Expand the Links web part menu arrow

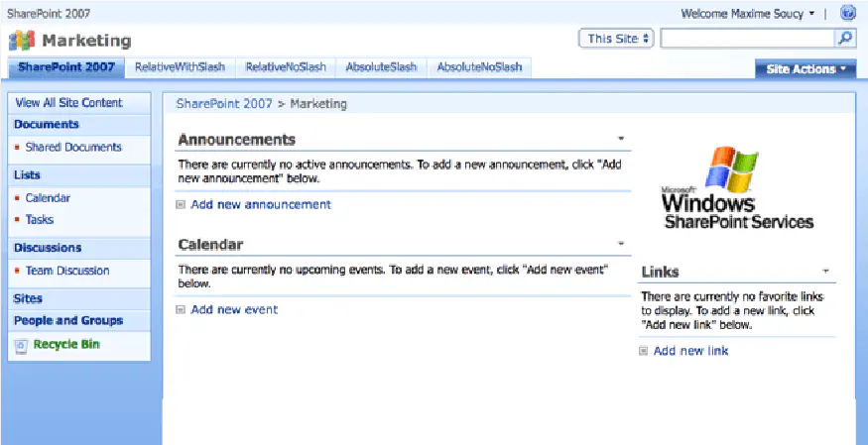825,271
